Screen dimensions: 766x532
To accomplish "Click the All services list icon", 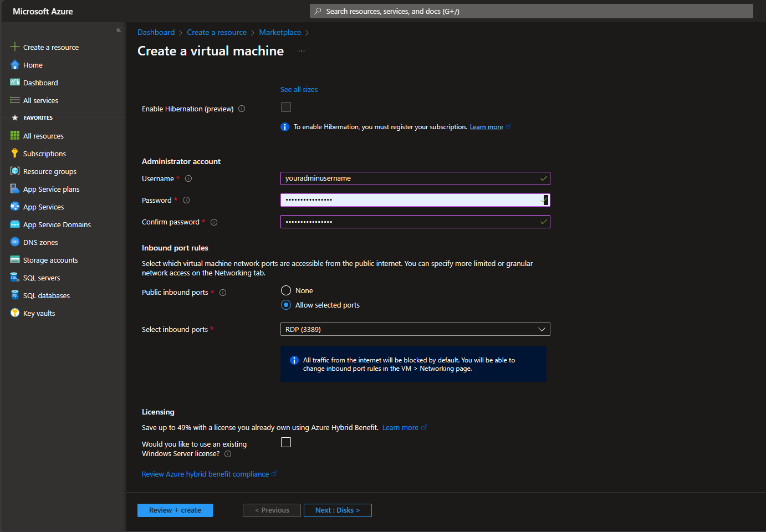I will [x=15, y=100].
